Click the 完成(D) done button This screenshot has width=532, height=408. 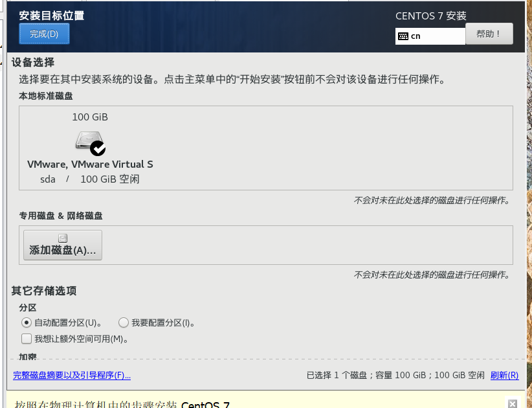pos(44,34)
